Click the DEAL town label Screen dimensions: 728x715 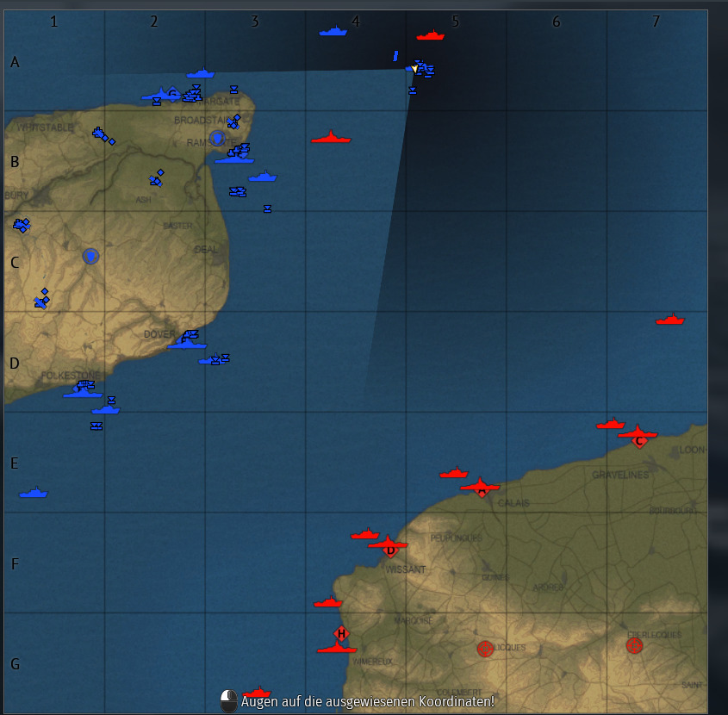206,249
